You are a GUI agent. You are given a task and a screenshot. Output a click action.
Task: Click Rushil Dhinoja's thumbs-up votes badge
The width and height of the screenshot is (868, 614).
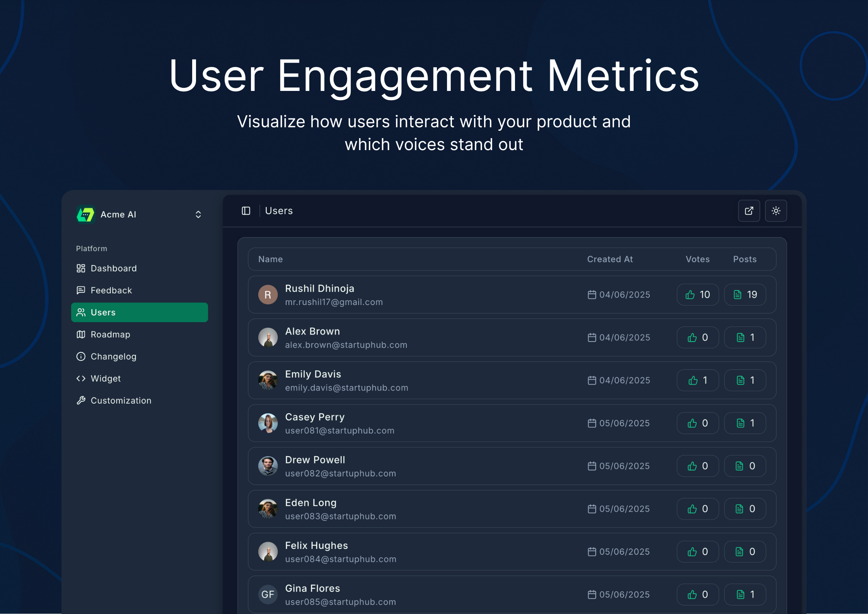[697, 295]
